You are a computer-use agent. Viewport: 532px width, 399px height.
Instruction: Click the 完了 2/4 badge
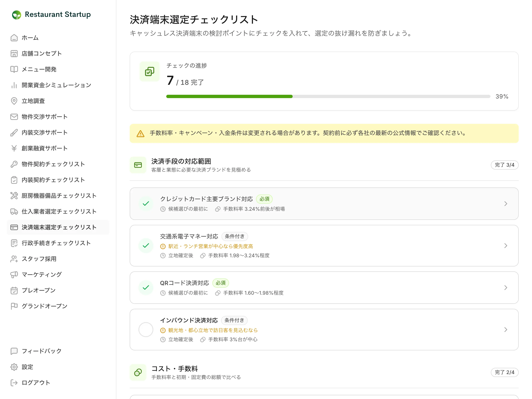[x=504, y=372]
